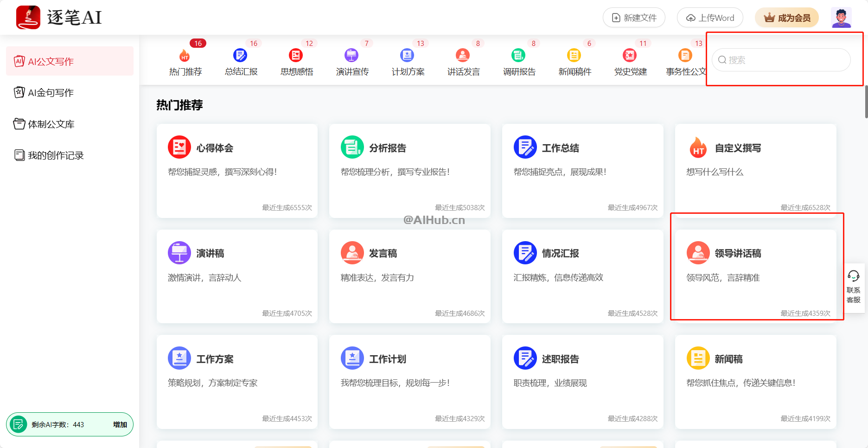Click the AI金句写作 sidebar icon
The image size is (868, 448).
19,92
